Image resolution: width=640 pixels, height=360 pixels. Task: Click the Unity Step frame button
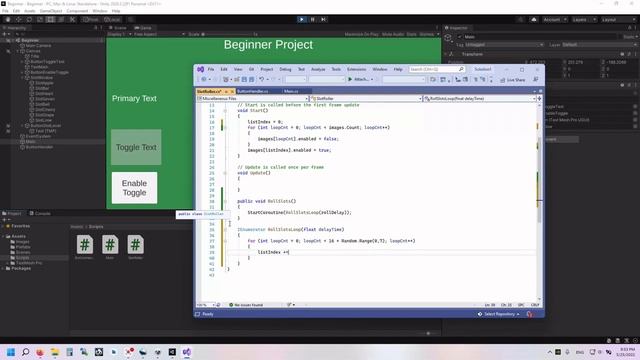click(324, 19)
